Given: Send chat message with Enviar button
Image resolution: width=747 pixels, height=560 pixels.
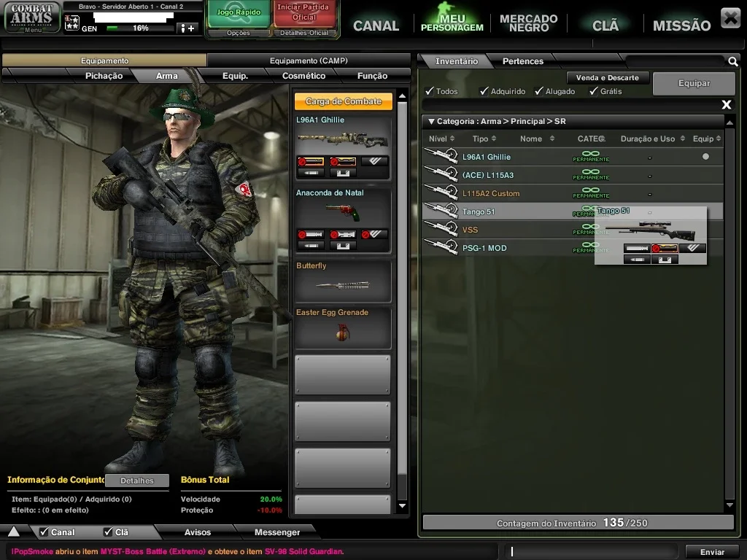Looking at the screenshot, I should [712, 552].
